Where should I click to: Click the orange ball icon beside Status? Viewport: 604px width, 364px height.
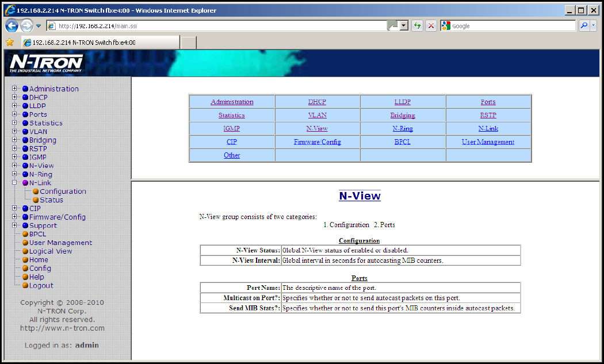(36, 200)
